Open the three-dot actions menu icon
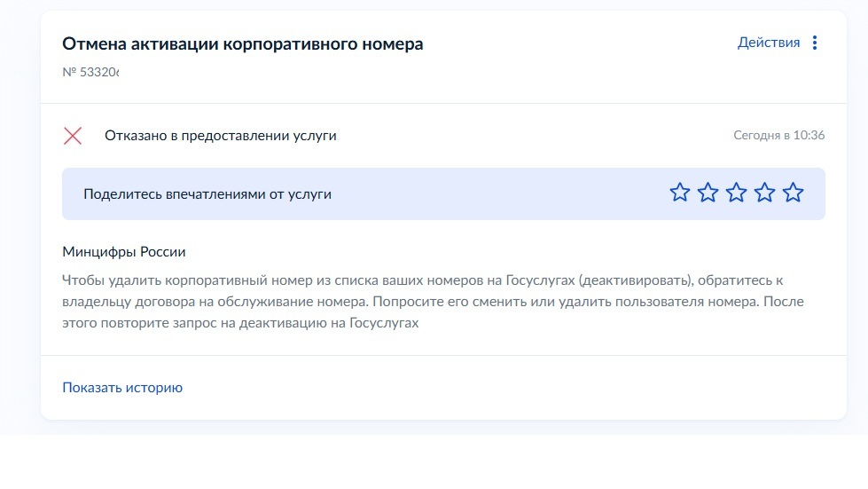Screen dimensions: 868x489 tap(816, 43)
